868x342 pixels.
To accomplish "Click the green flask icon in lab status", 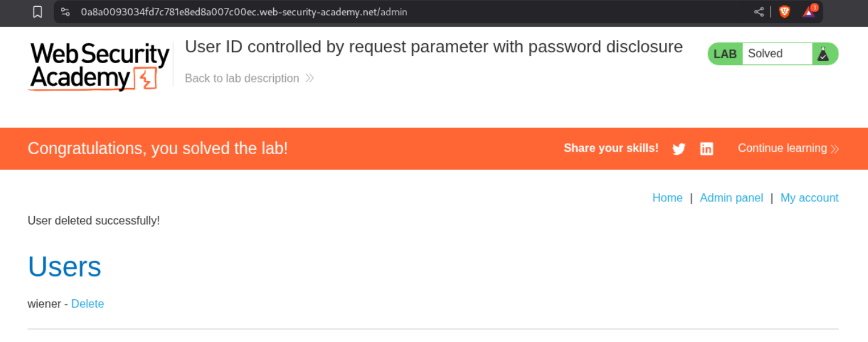I will pyautogui.click(x=823, y=54).
